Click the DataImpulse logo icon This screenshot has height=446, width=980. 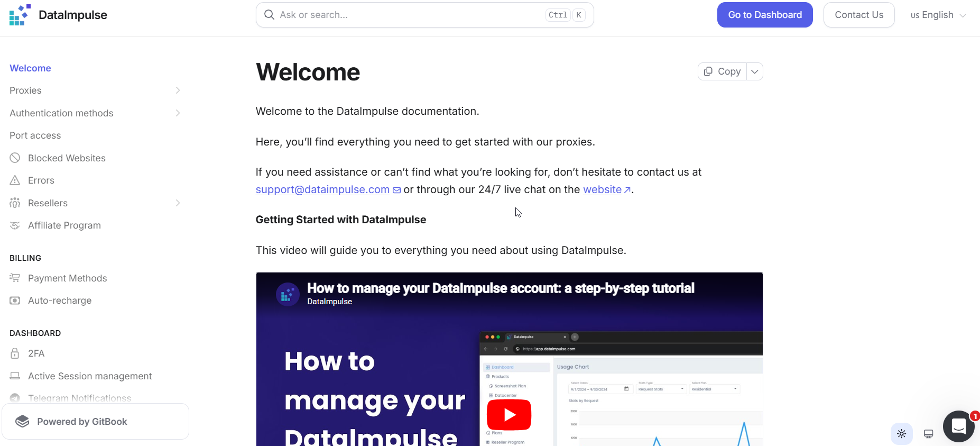pyautogui.click(x=20, y=15)
